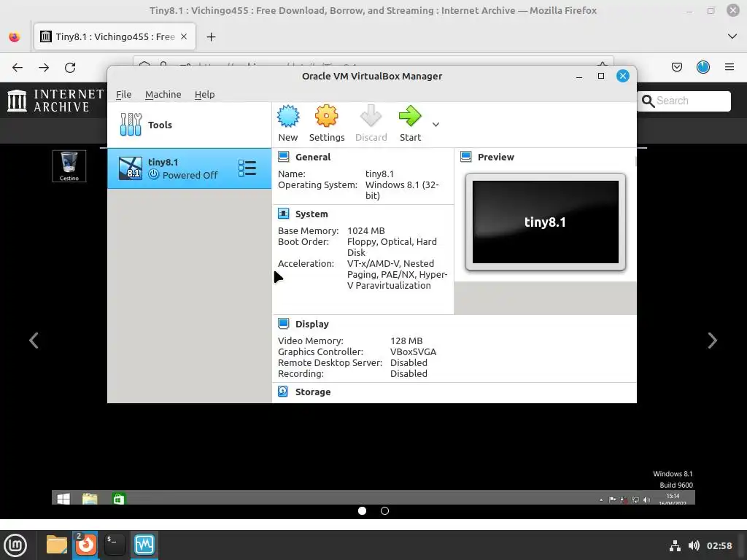The width and height of the screenshot is (747, 560).
Task: Click the Display section monitor icon
Action: [284, 324]
